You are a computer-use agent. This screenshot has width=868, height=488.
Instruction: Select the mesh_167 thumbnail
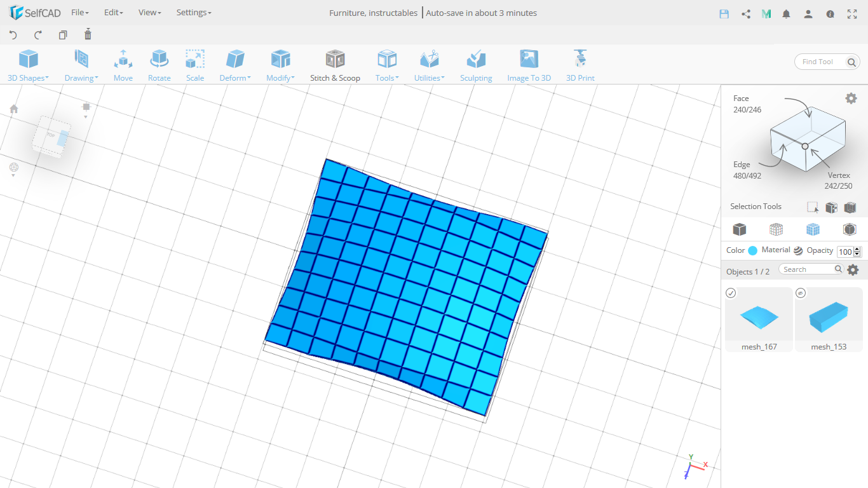tap(759, 319)
